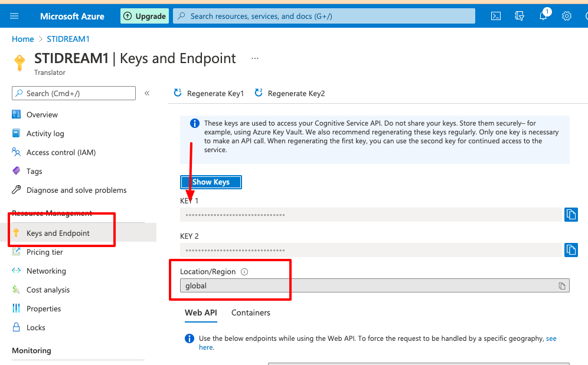The width and height of the screenshot is (588, 365).
Task: Copy the Location/Region value
Action: point(562,286)
